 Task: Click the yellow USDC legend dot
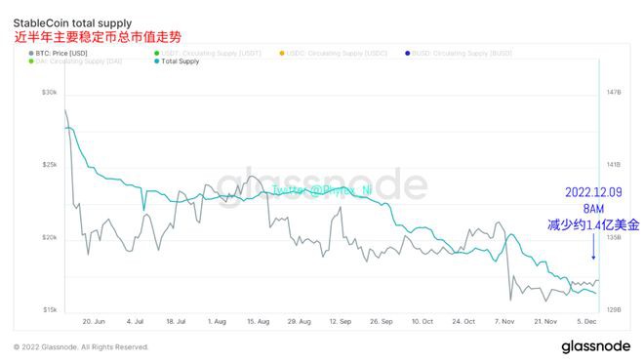click(282, 54)
